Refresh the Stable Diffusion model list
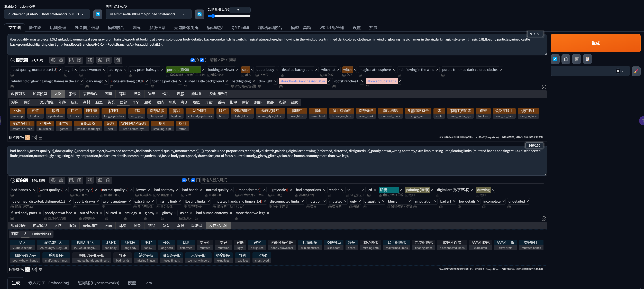 98,14
